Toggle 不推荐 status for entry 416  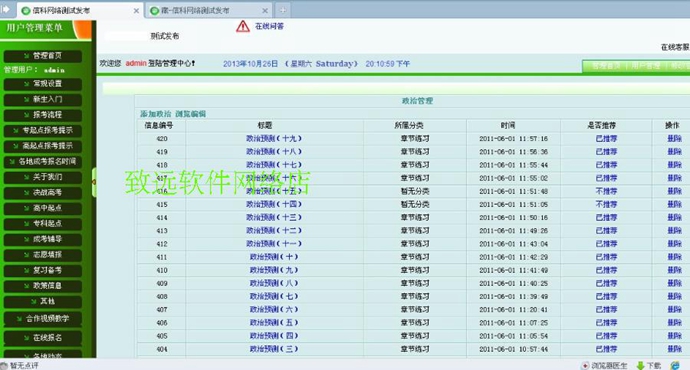606,191
